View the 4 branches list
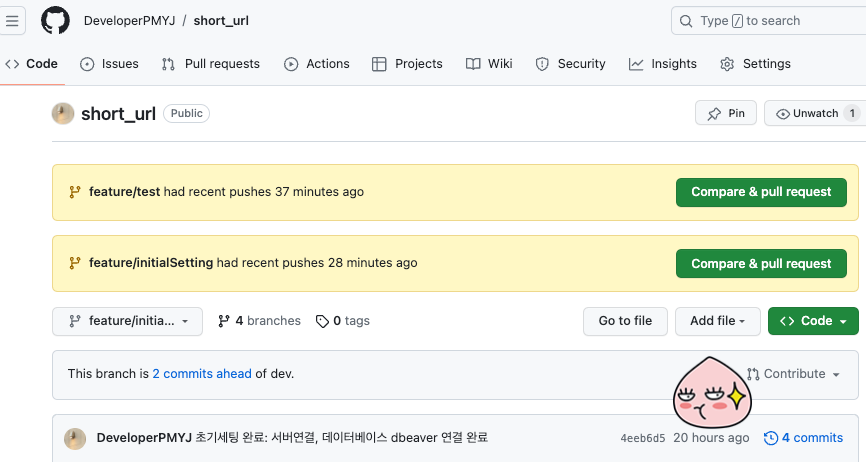The width and height of the screenshot is (866, 462). pos(259,321)
